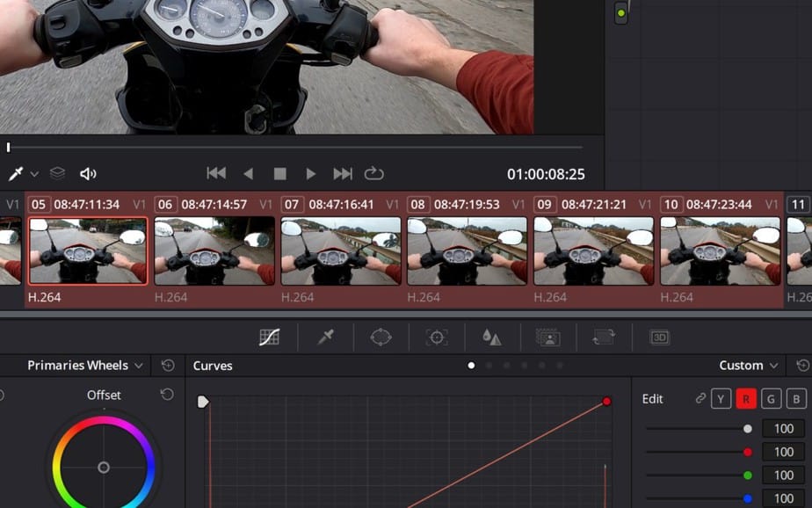Select the first curves page dot

(x=471, y=366)
